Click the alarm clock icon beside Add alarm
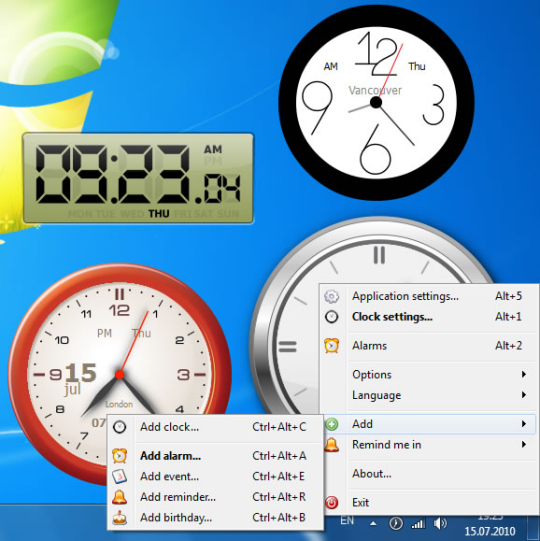The height and width of the screenshot is (541, 540). 119,456
